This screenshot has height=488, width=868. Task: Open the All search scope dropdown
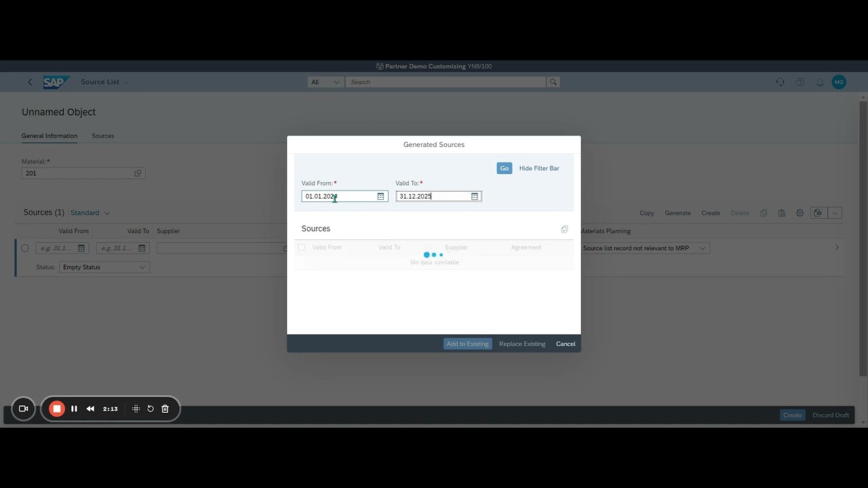[325, 82]
